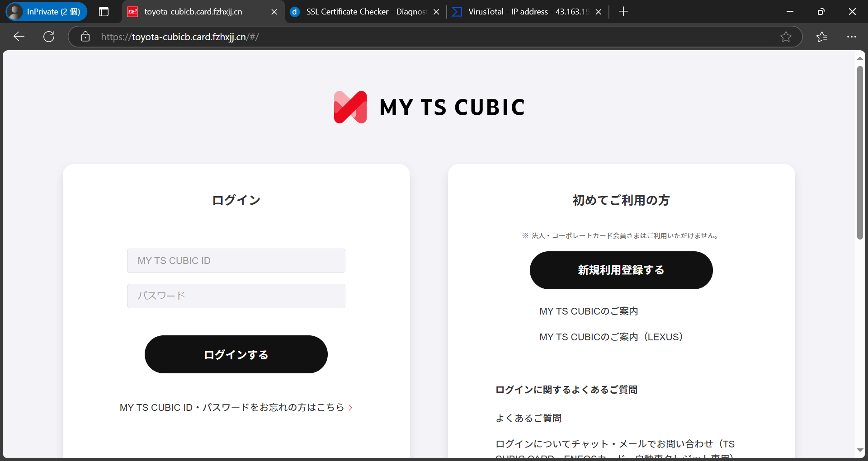Switch to SSL Certificate Checker tab

pyautogui.click(x=365, y=12)
